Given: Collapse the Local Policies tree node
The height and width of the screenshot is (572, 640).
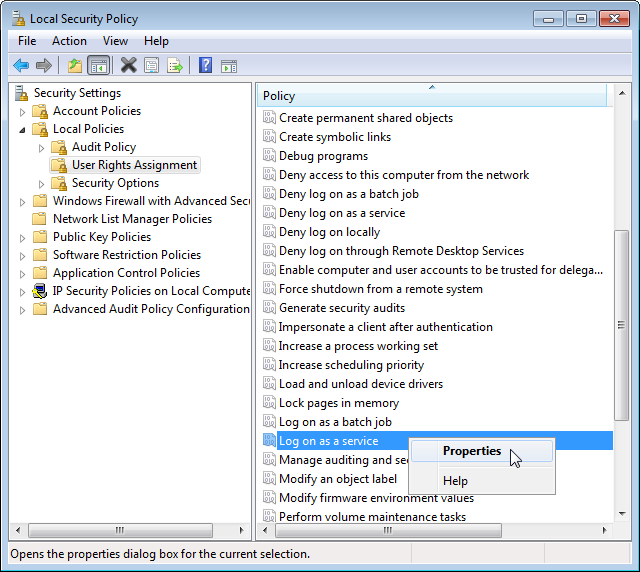Looking at the screenshot, I should (x=22, y=129).
